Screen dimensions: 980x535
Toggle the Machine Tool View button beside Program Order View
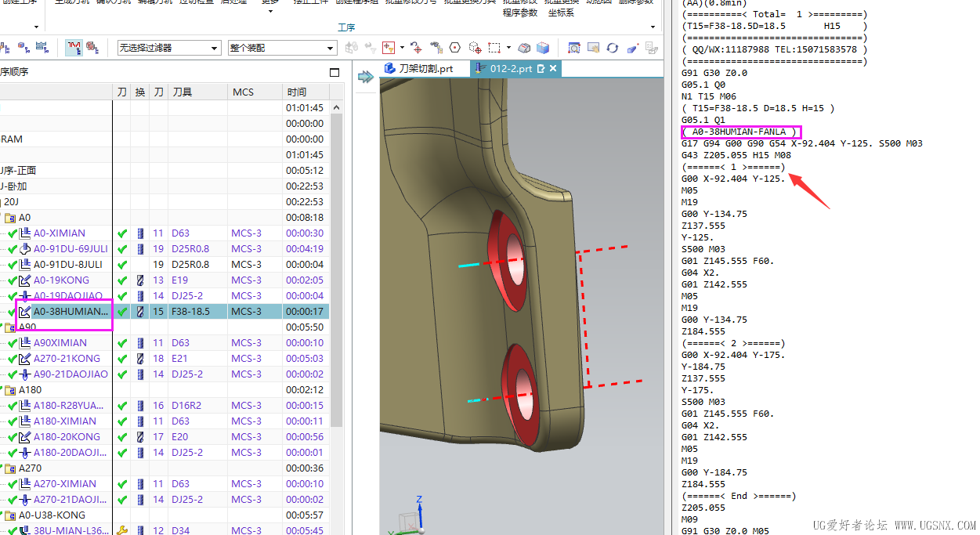pos(92,48)
